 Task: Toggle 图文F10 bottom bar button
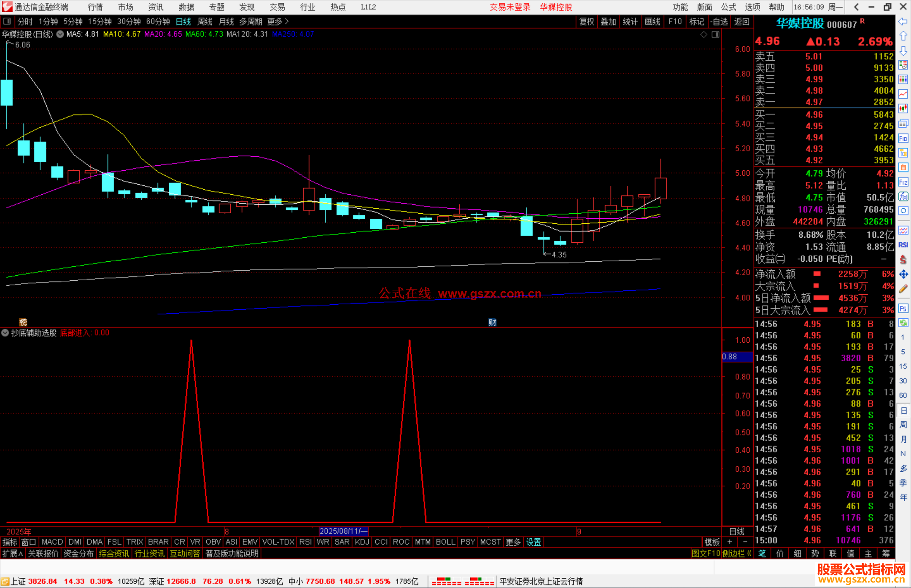706,553
